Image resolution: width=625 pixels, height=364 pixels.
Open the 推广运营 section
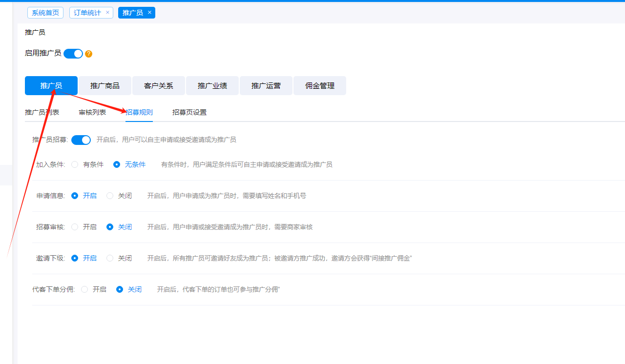click(266, 86)
